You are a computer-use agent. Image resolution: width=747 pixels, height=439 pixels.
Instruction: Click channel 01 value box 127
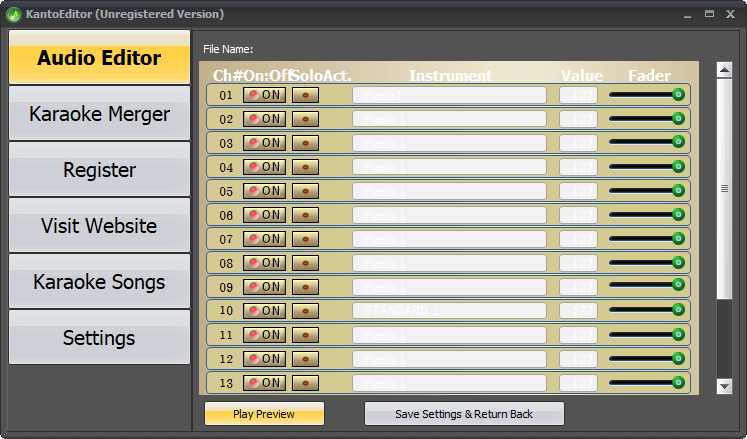tap(578, 95)
